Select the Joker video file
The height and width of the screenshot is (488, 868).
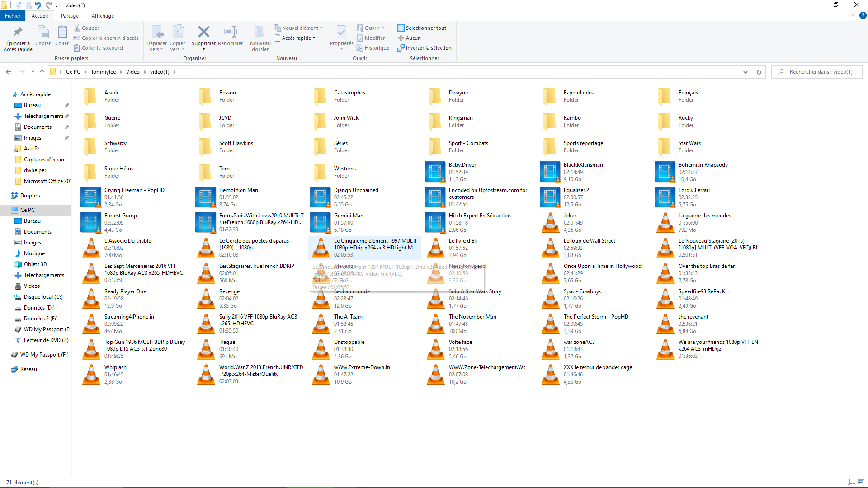click(x=570, y=216)
